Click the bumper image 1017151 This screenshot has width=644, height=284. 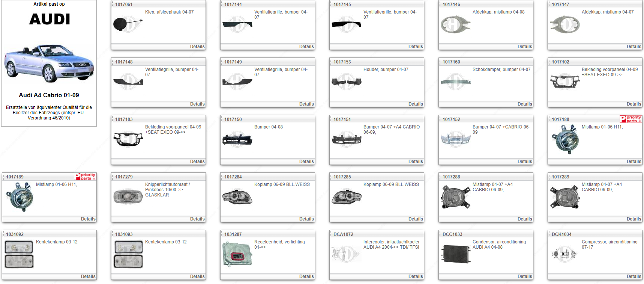[346, 139]
